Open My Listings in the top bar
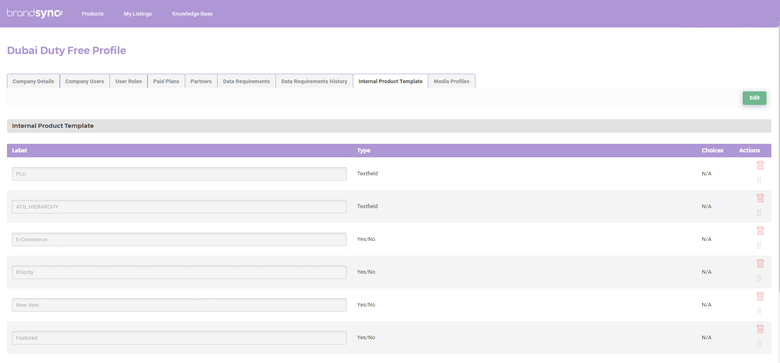The width and height of the screenshot is (780, 363). 138,14
